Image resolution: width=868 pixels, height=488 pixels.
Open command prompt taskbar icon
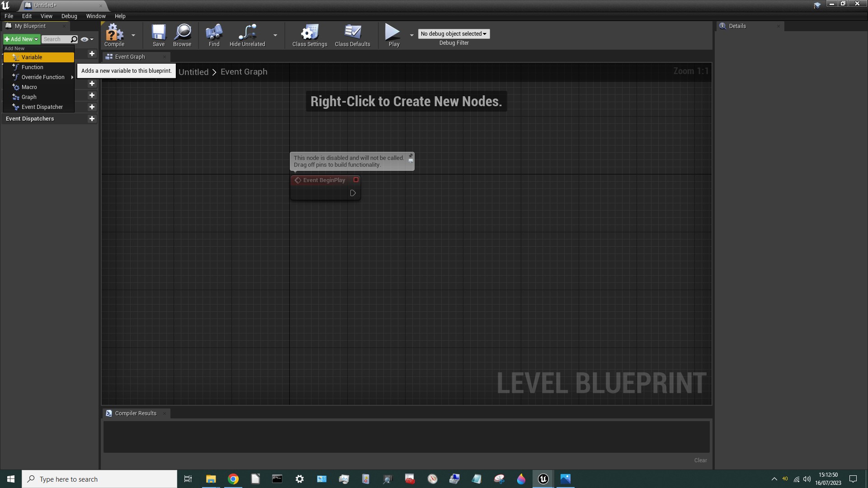point(277,479)
